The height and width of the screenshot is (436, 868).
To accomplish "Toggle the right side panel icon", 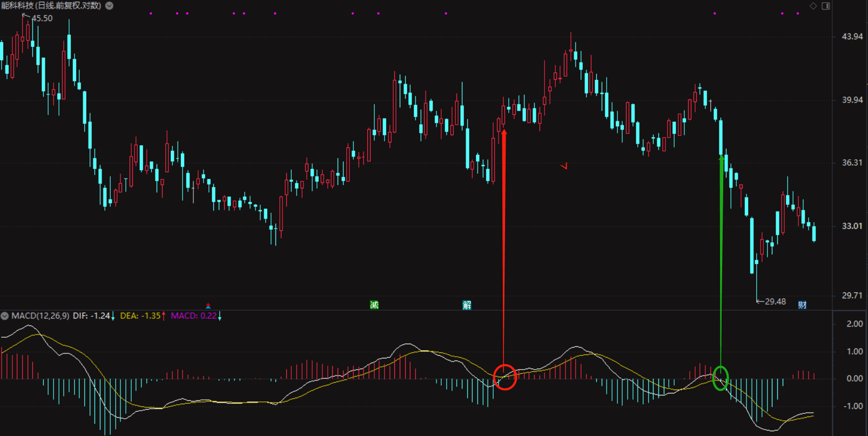I will point(826,6).
